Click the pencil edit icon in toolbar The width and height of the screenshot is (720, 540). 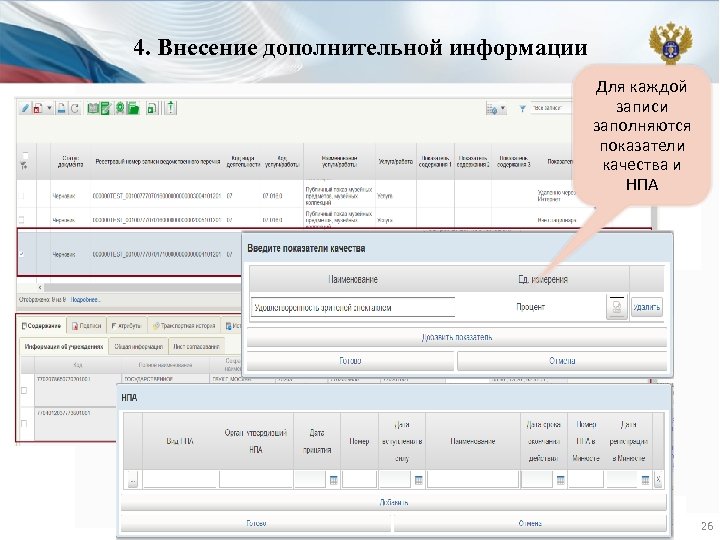point(25,108)
